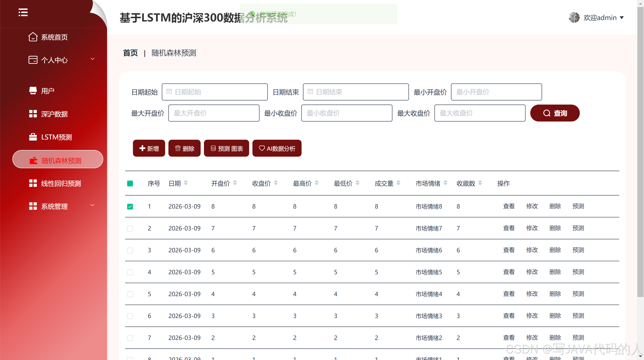
Task: Click the 最大开盘价 input field
Action: [x=214, y=113]
